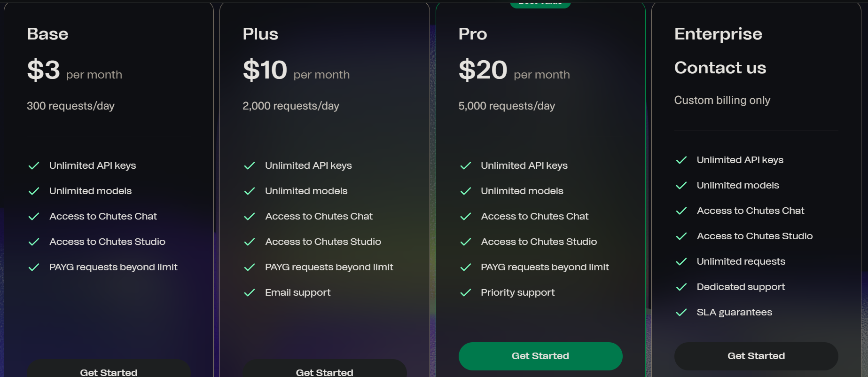The height and width of the screenshot is (377, 868).
Task: Click the Best Value badge above Pro
Action: tap(540, 4)
